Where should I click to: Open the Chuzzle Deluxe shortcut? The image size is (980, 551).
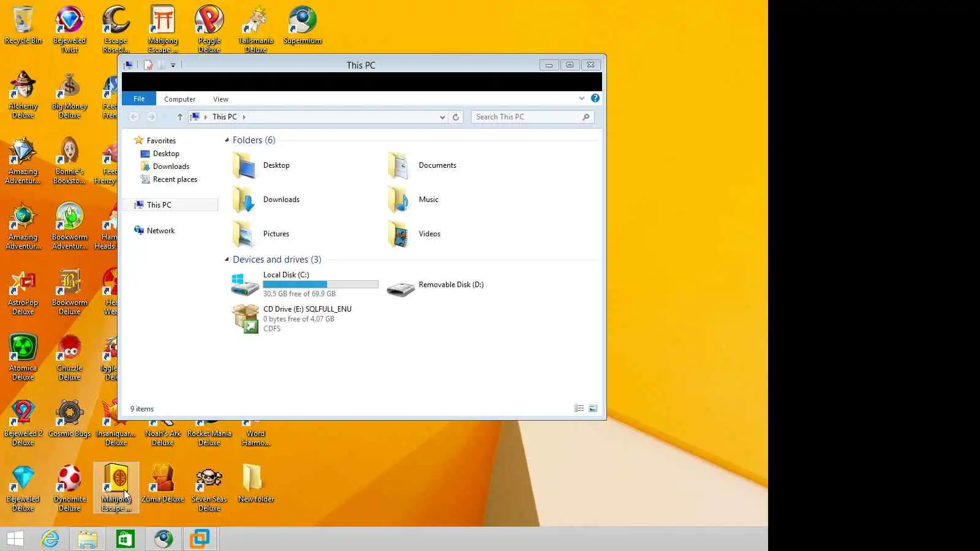coord(69,357)
